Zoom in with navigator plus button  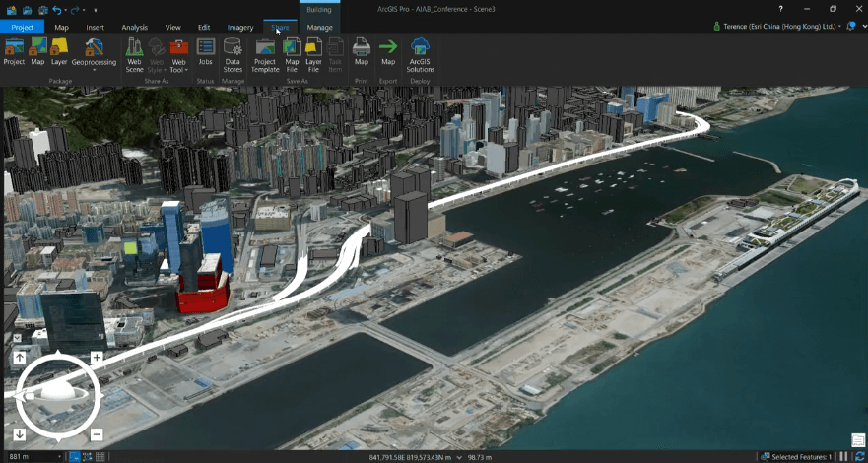(x=97, y=358)
